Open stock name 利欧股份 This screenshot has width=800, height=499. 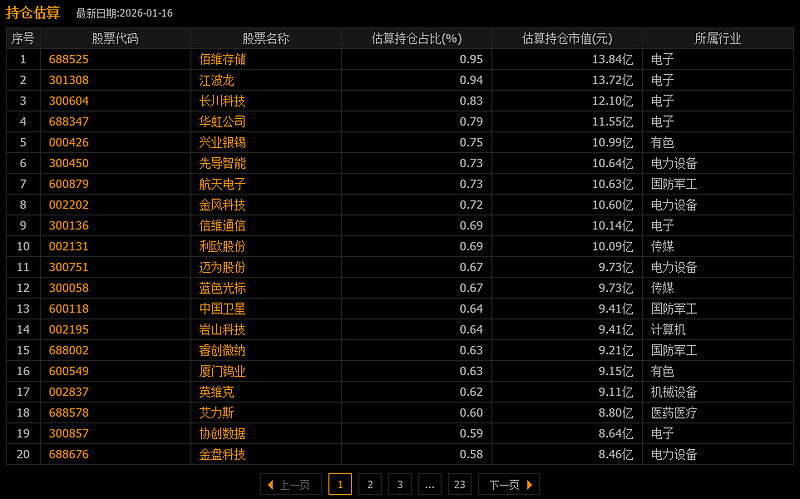pyautogui.click(x=222, y=246)
